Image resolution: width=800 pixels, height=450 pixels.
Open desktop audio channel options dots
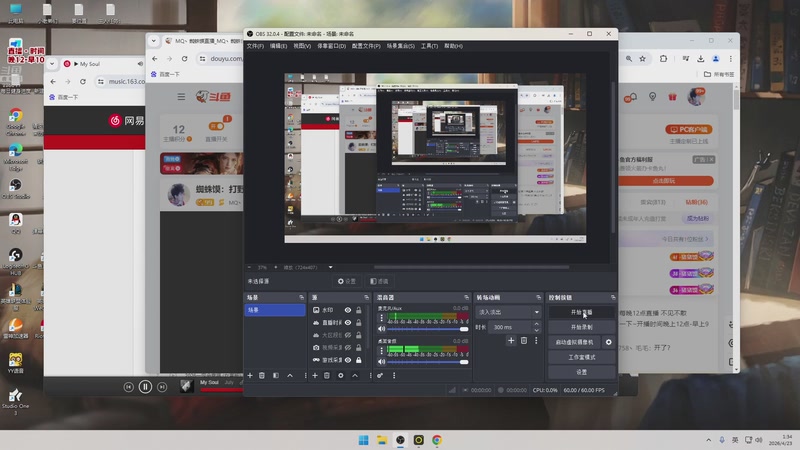coord(381,351)
